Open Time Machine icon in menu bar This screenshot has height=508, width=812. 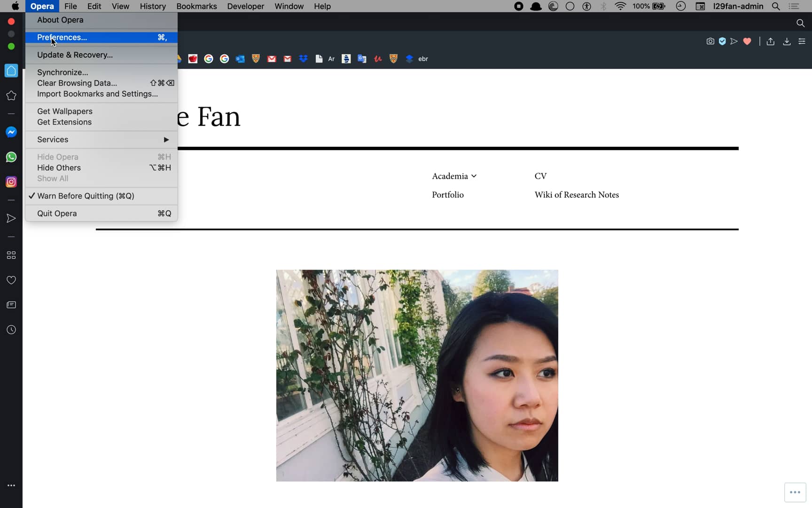[680, 6]
